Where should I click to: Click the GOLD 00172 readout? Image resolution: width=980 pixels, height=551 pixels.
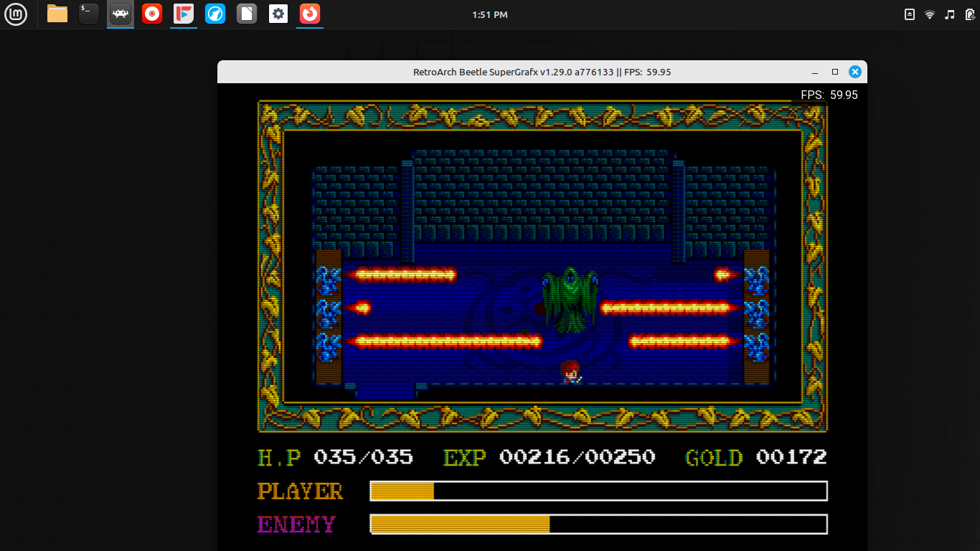point(756,457)
